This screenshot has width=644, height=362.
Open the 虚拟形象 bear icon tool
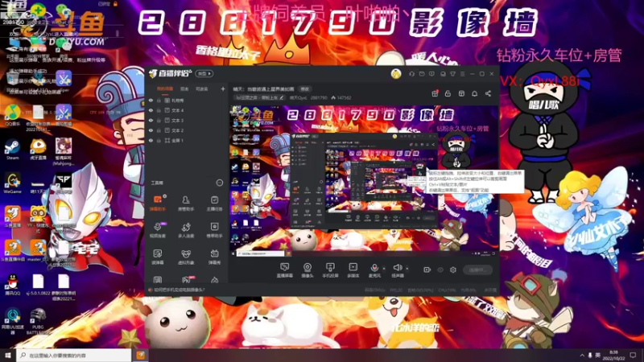click(186, 257)
